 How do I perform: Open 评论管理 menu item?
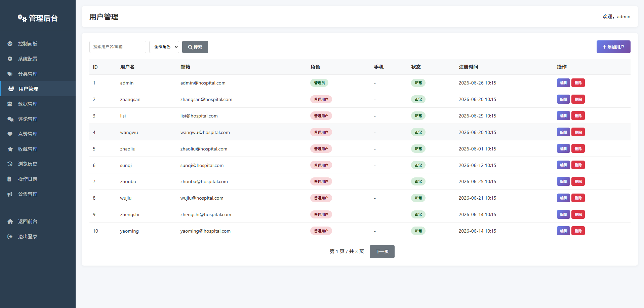(x=38, y=119)
